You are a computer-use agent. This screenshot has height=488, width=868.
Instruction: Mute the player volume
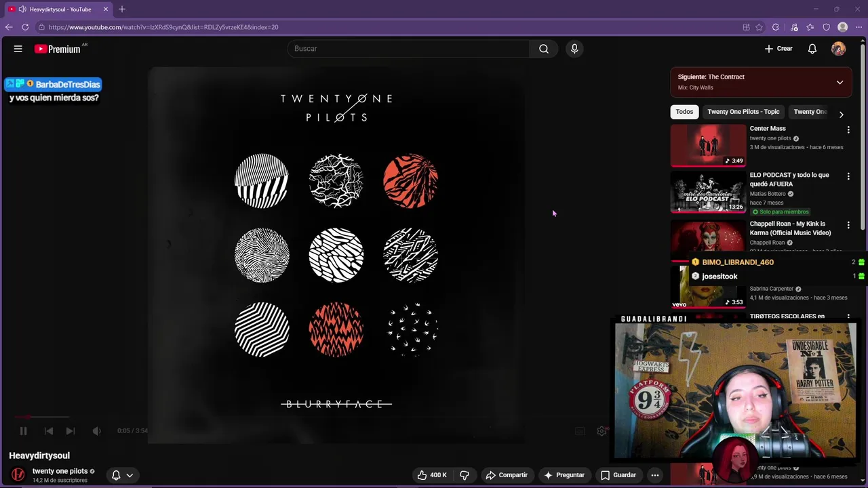[x=96, y=430]
